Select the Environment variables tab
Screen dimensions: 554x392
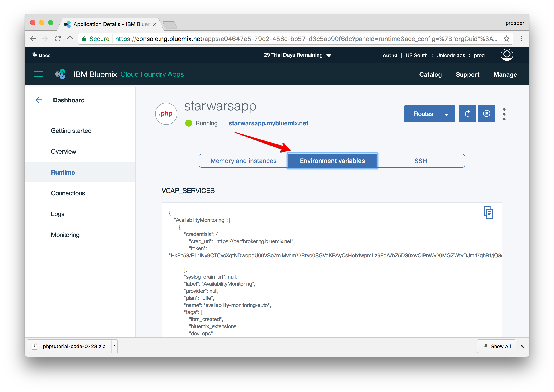(332, 161)
